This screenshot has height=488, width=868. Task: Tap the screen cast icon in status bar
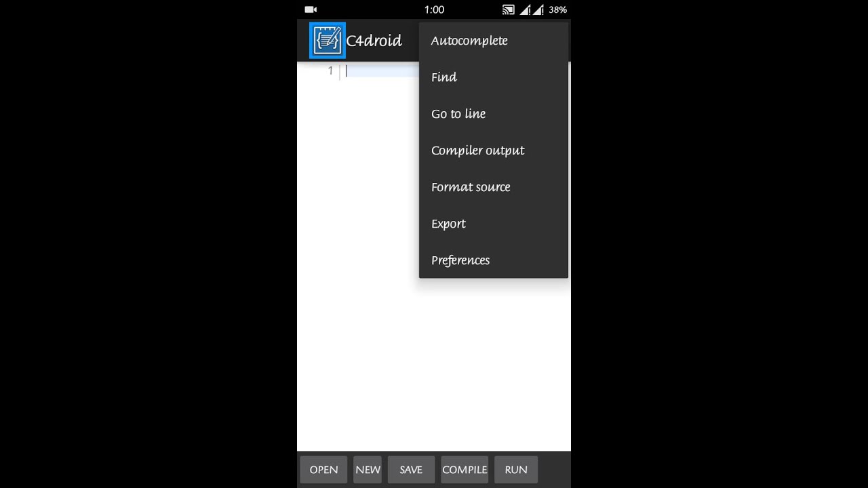[508, 9]
